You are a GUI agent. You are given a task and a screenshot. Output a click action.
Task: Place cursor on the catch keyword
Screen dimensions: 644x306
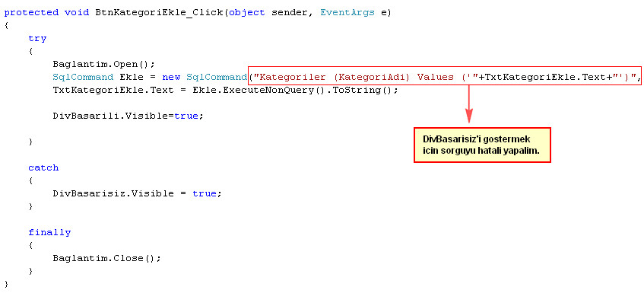pyautogui.click(x=43, y=167)
